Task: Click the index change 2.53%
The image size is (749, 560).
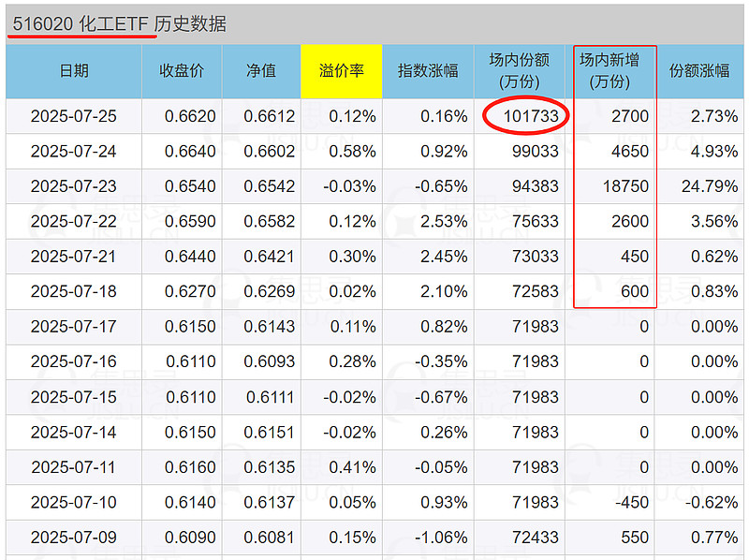Action: (x=444, y=221)
